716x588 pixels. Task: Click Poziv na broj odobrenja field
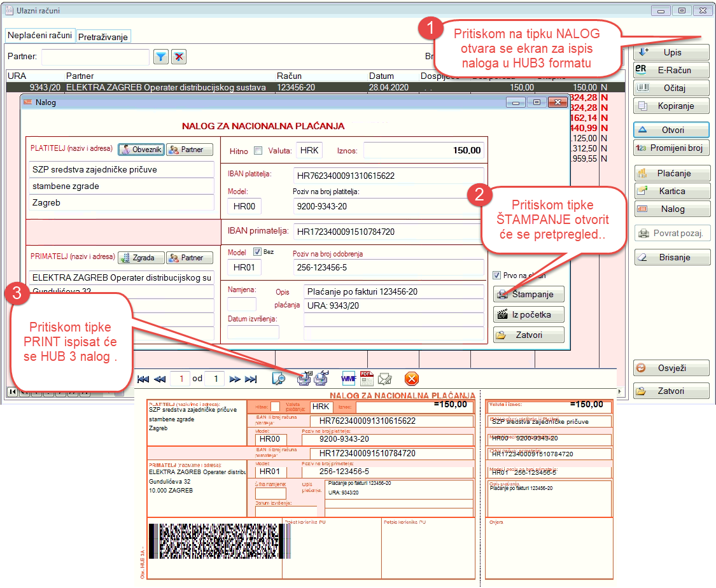(x=388, y=267)
